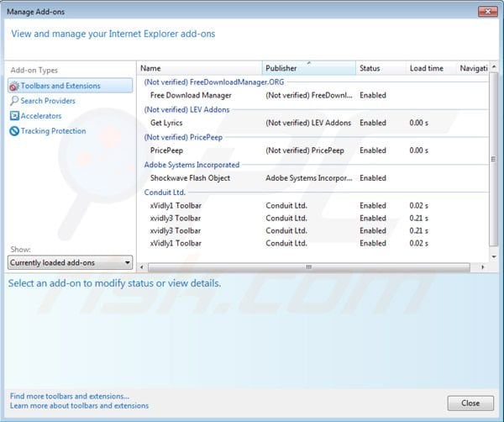Click the Conduit Ltd. group header
This screenshot has width=504, height=422.
pyautogui.click(x=165, y=193)
